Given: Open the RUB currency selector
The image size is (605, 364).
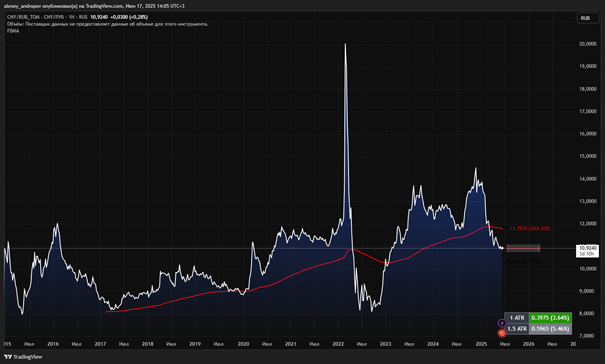Looking at the screenshot, I should pos(587,18).
